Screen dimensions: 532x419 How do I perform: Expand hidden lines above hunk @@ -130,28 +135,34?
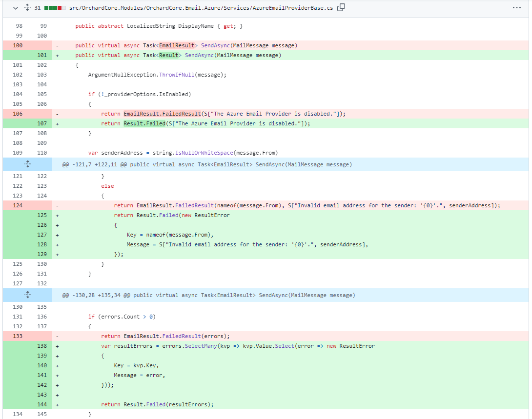click(27, 295)
